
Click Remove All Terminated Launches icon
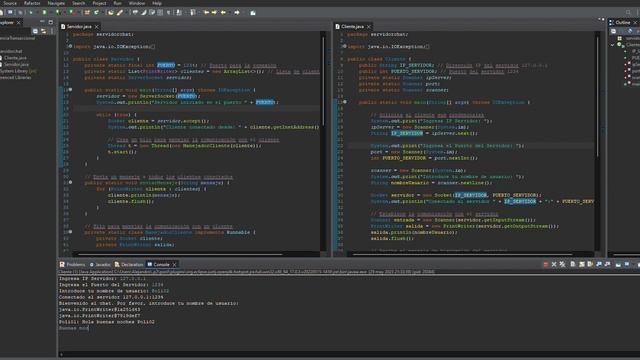click(562, 264)
